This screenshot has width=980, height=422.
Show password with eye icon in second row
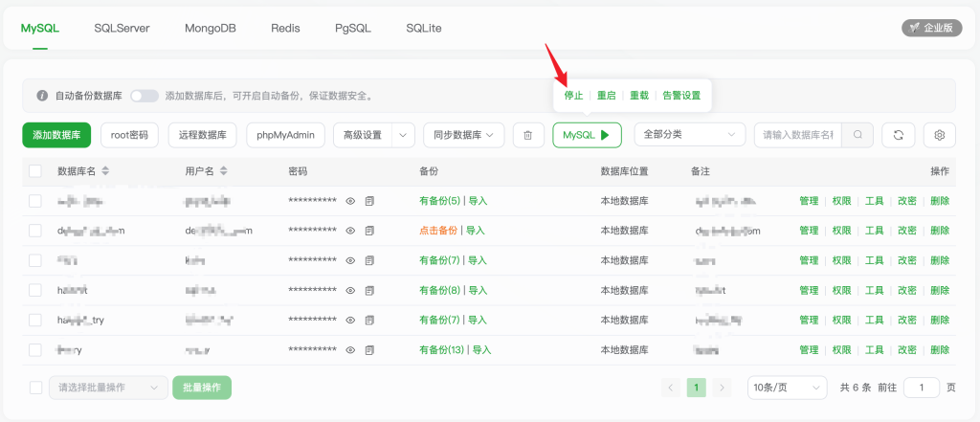(x=351, y=231)
